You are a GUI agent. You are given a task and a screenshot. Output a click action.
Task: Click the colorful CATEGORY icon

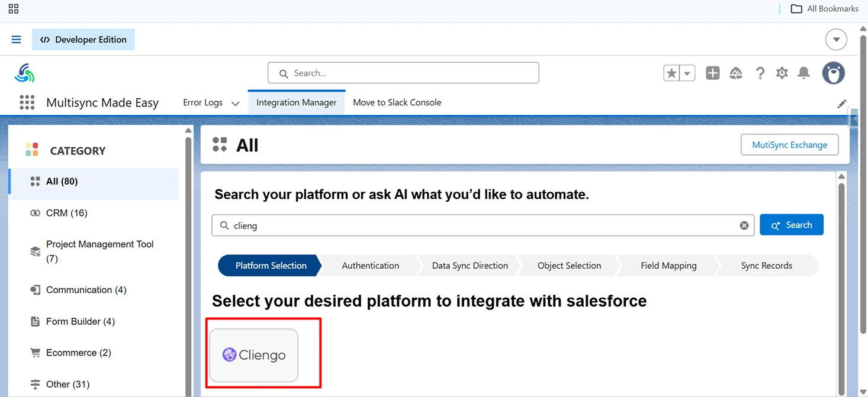point(32,150)
